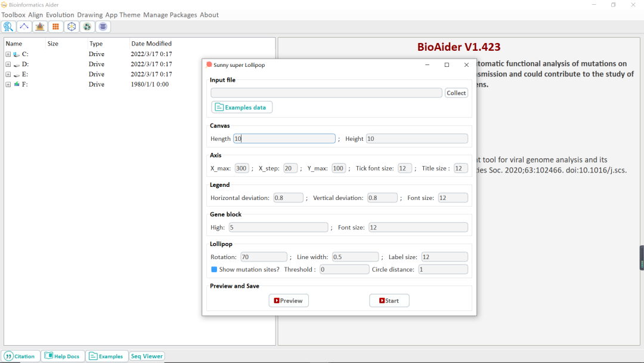Image resolution: width=644 pixels, height=363 pixels.
Task: Sort by the Type column header
Action: tap(96, 44)
